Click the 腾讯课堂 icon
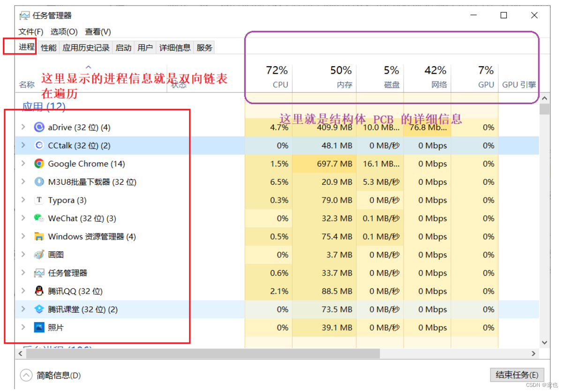 click(39, 309)
